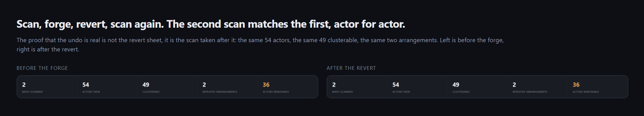Image resolution: width=644 pixels, height=116 pixels.
Task: Click the orange 36 value before the forge
Action: [x=266, y=85]
